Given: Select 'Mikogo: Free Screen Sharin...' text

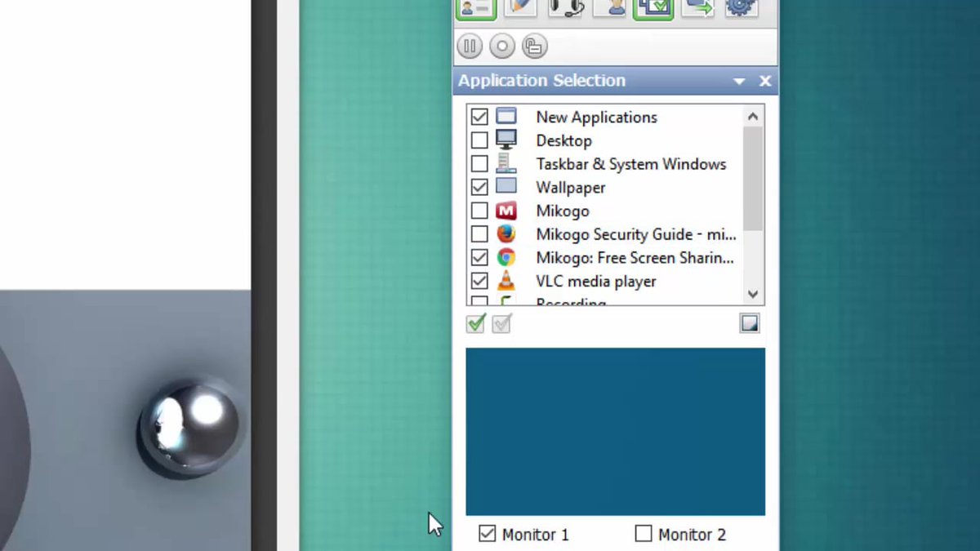Looking at the screenshot, I should [635, 258].
